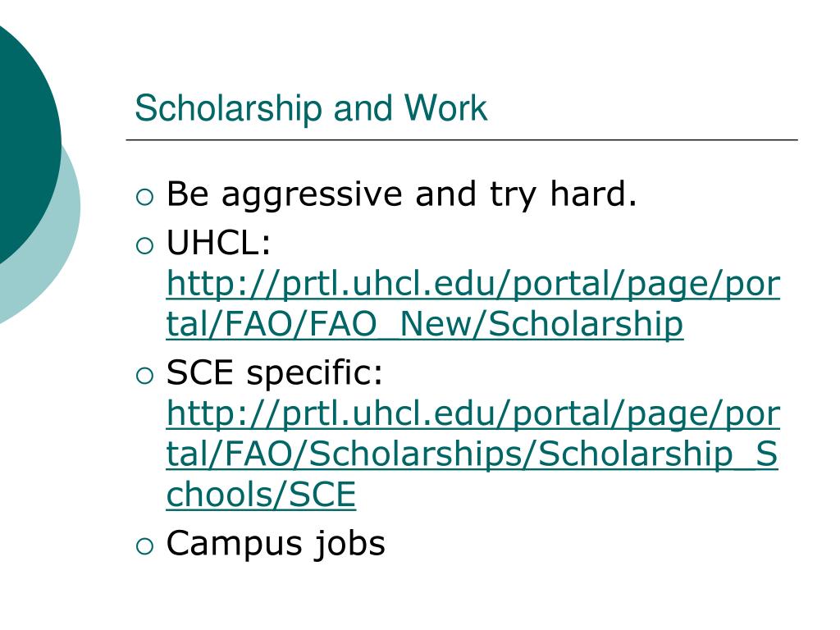Click the word 'Work' in the slide title
The width and height of the screenshot is (840, 630).
coord(445,108)
